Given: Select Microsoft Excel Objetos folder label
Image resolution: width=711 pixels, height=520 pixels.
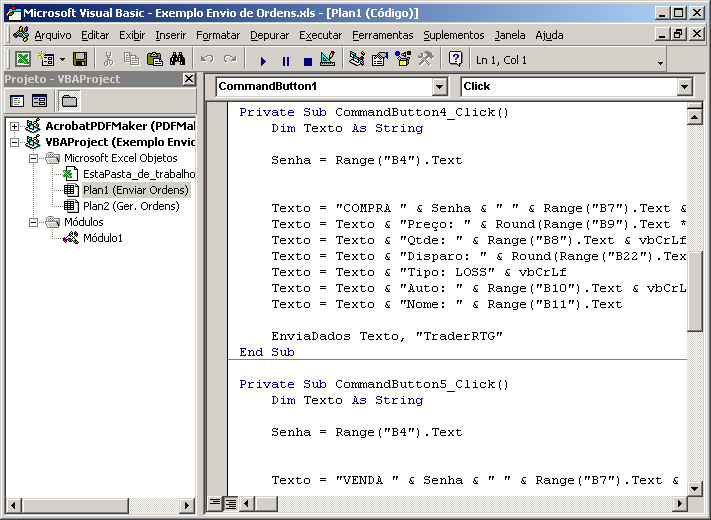Looking at the screenshot, I should coord(121,158).
